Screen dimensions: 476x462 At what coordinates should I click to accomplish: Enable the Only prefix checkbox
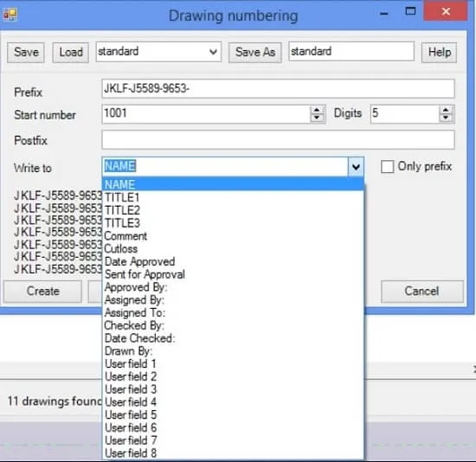[387, 167]
